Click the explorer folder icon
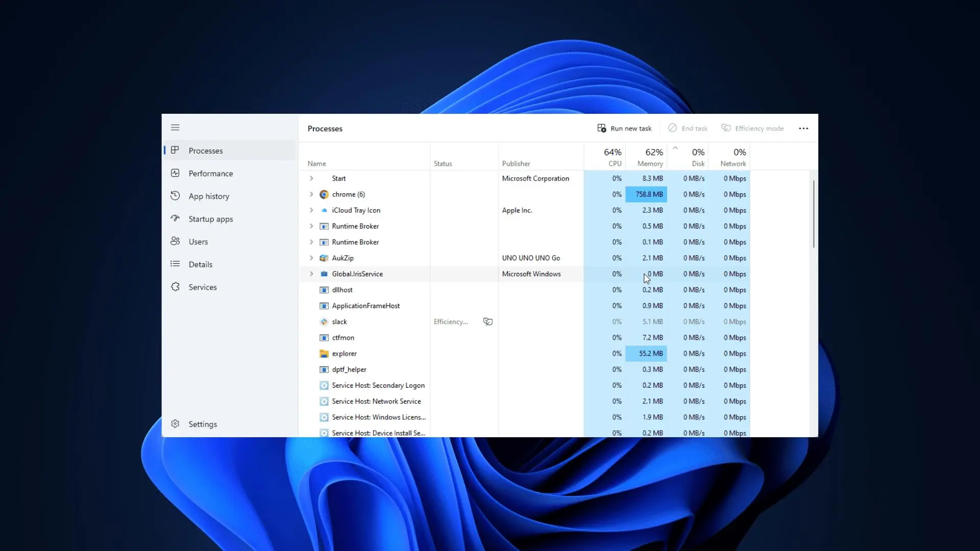The image size is (980, 551). point(324,354)
